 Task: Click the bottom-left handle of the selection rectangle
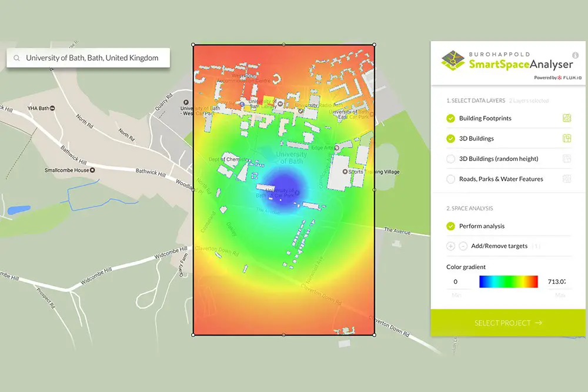pyautogui.click(x=193, y=335)
